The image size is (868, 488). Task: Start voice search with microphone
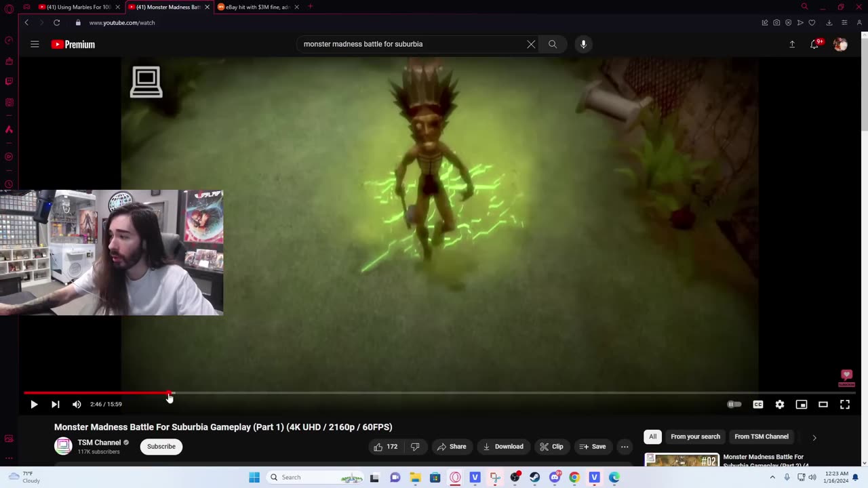583,44
